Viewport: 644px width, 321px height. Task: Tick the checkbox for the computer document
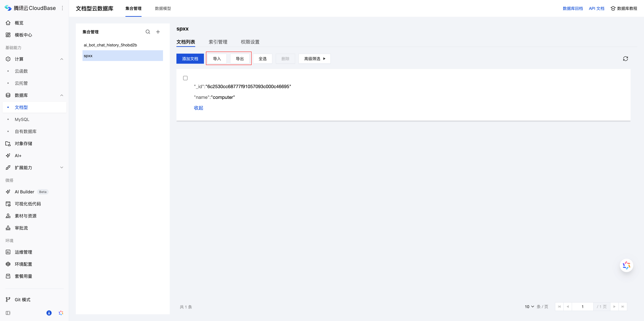pyautogui.click(x=185, y=78)
